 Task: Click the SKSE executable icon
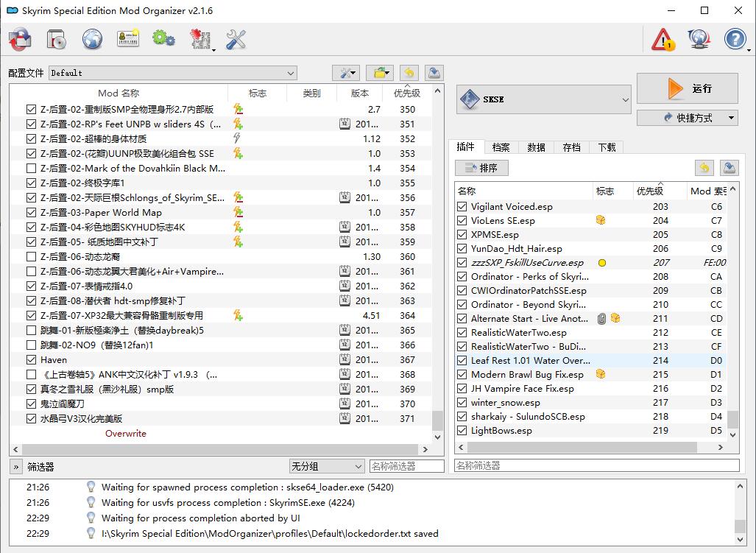(470, 99)
